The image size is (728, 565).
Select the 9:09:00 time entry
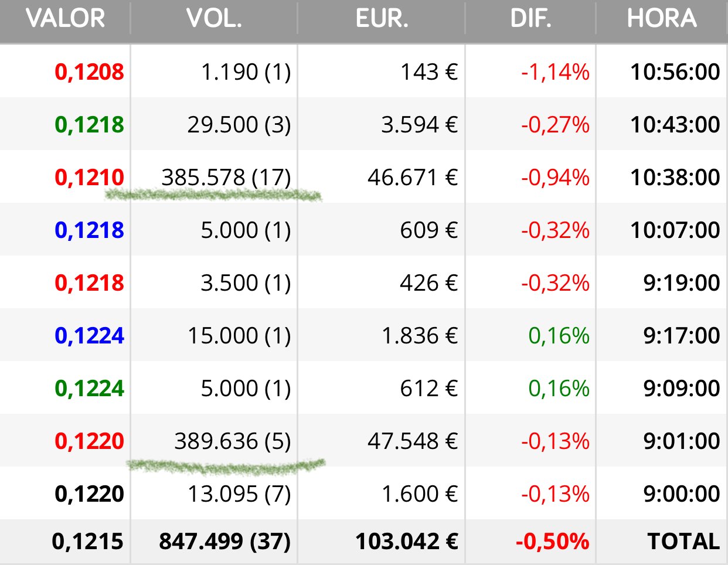coord(682,388)
